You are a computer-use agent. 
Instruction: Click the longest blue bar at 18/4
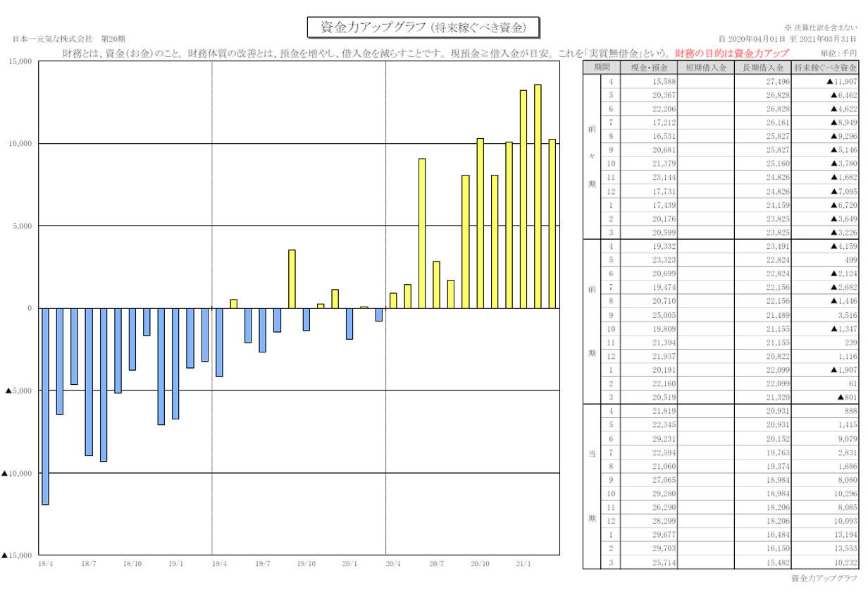point(45,406)
